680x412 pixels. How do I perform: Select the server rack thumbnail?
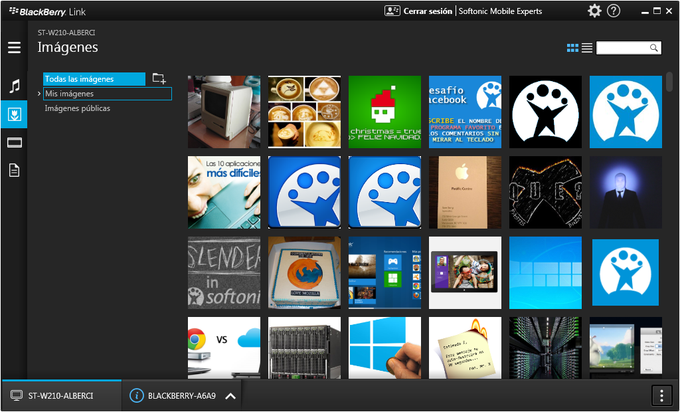click(304, 348)
